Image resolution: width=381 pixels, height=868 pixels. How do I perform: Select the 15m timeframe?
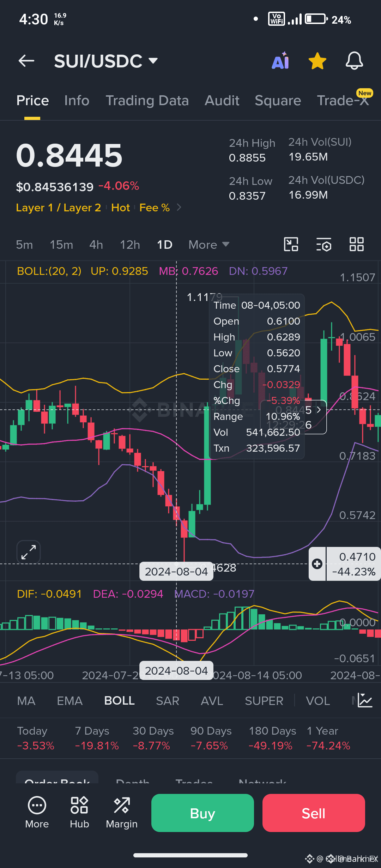click(x=61, y=245)
